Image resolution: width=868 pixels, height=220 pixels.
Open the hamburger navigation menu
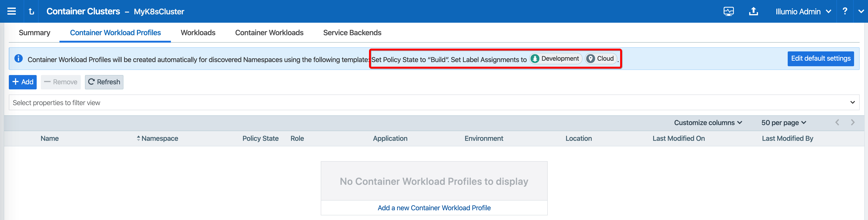click(11, 11)
